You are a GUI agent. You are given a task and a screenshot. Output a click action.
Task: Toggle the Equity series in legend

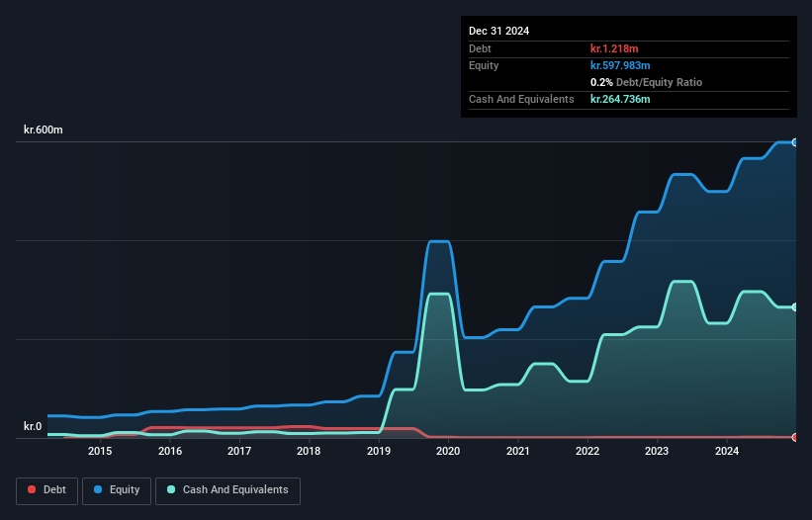point(117,489)
